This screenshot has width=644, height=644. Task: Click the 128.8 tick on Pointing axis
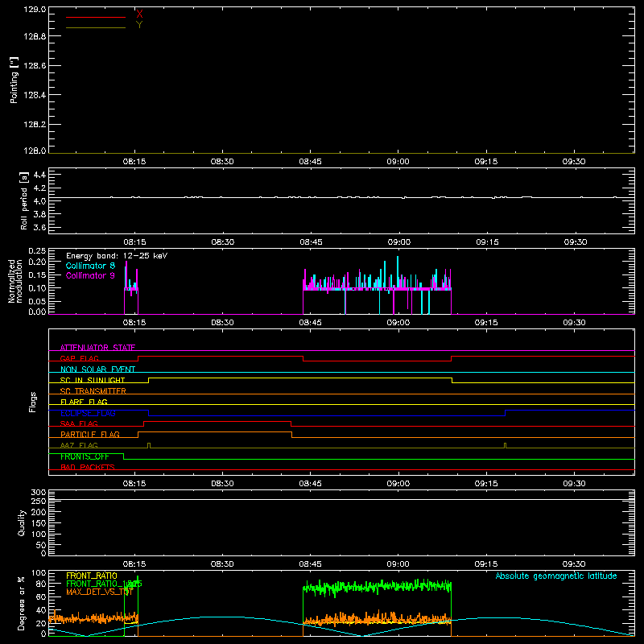35,36
